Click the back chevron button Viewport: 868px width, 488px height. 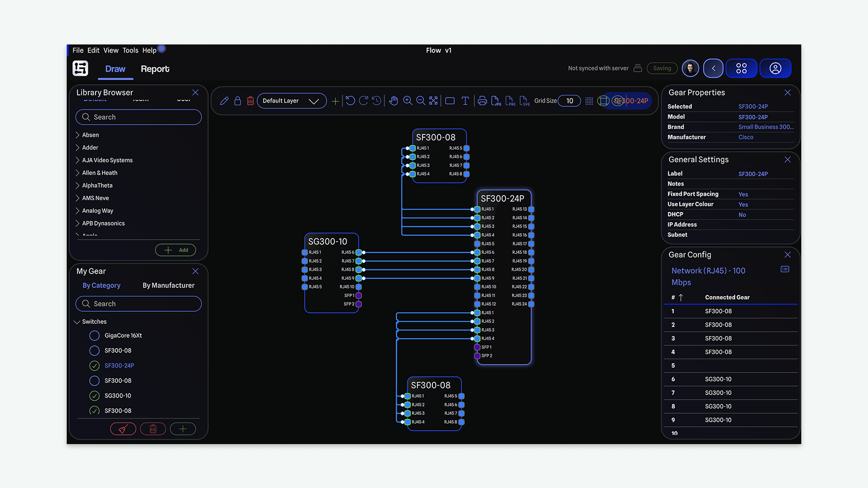(713, 68)
